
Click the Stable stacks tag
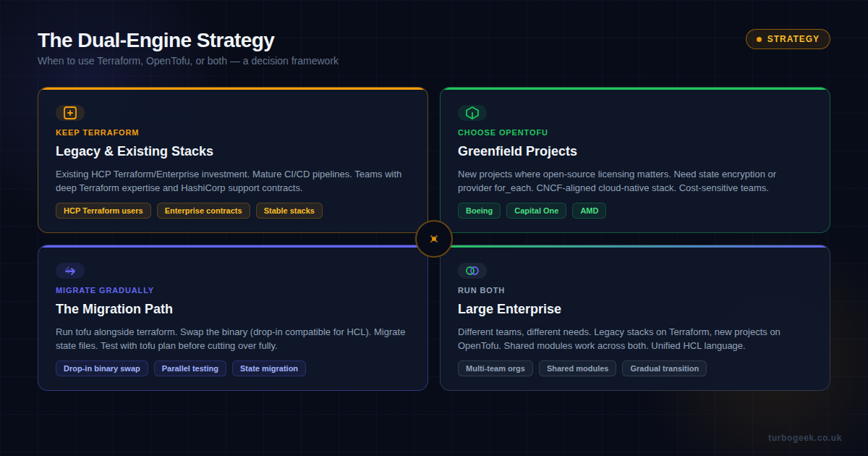289,211
